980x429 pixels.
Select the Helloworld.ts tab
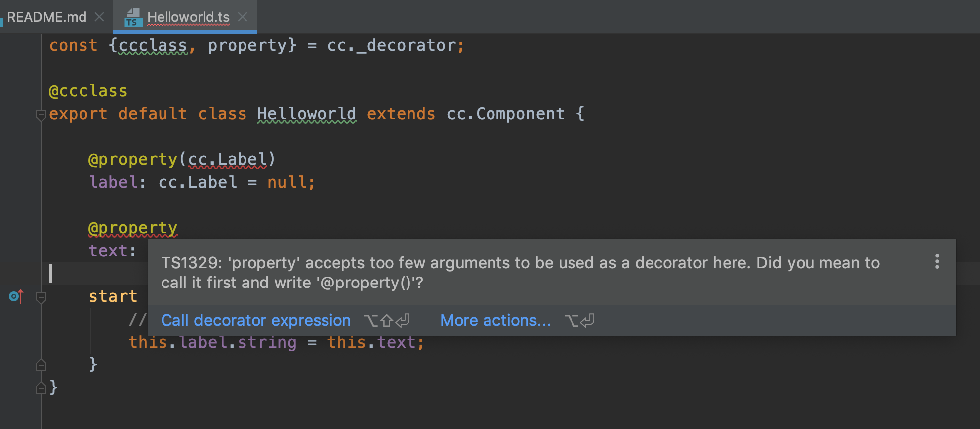click(x=188, y=17)
